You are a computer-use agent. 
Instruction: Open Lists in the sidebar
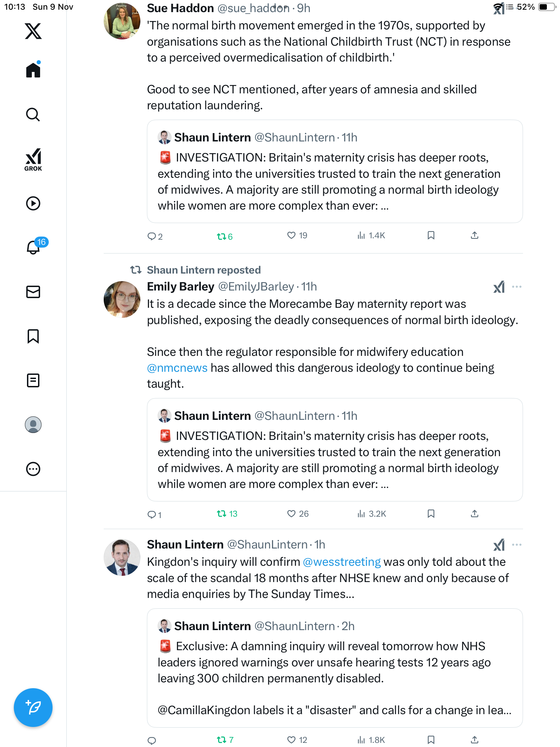(x=33, y=380)
